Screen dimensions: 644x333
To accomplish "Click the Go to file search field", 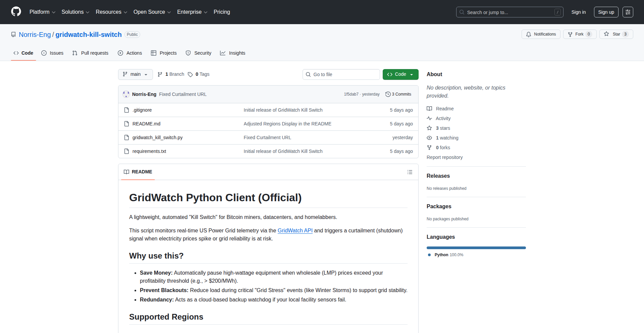I will tap(341, 74).
